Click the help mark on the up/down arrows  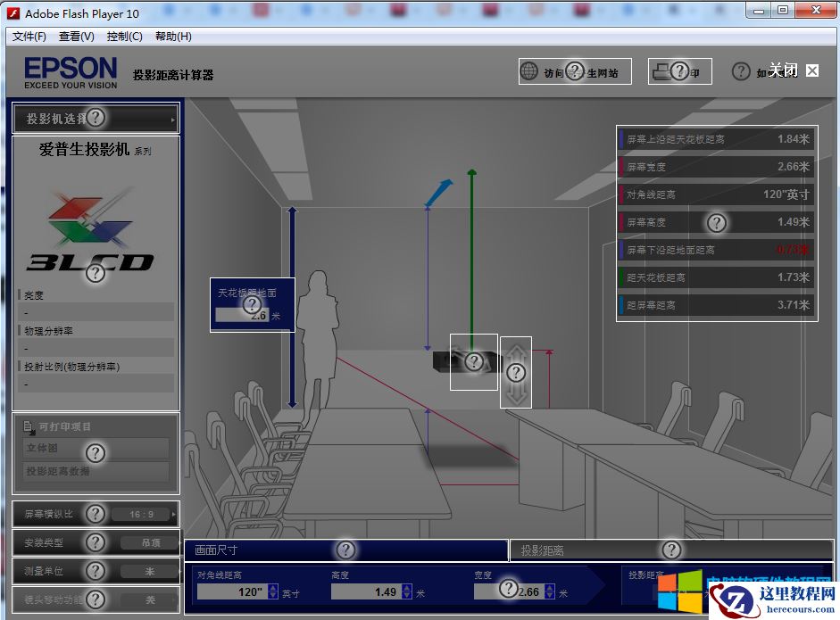516,373
